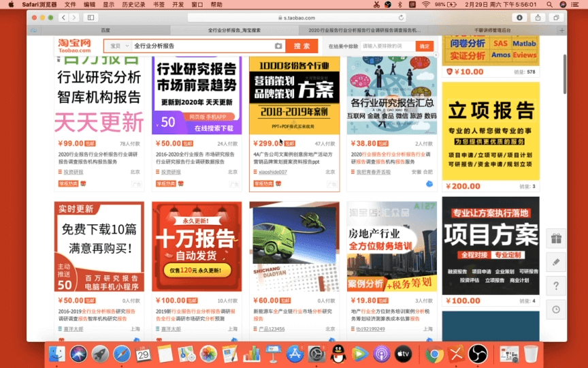588x368 pixels.
Task: Open the green car product image
Action: (x=295, y=246)
